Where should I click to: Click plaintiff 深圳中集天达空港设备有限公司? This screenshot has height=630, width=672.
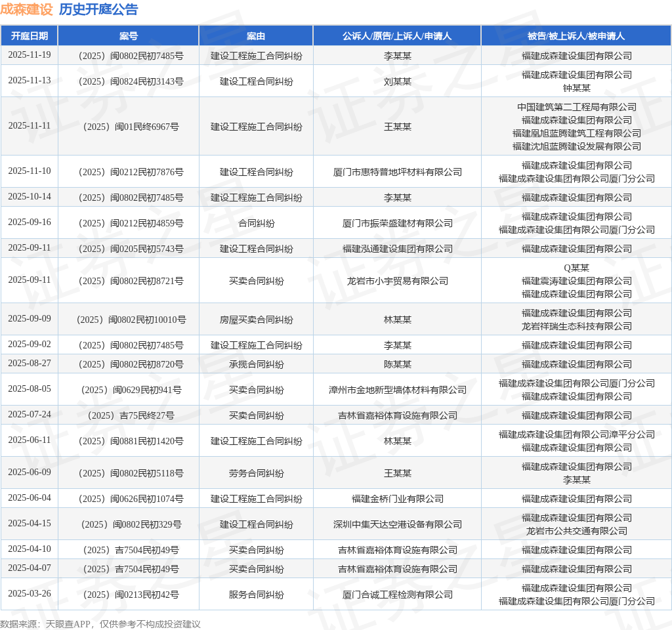[397, 524]
